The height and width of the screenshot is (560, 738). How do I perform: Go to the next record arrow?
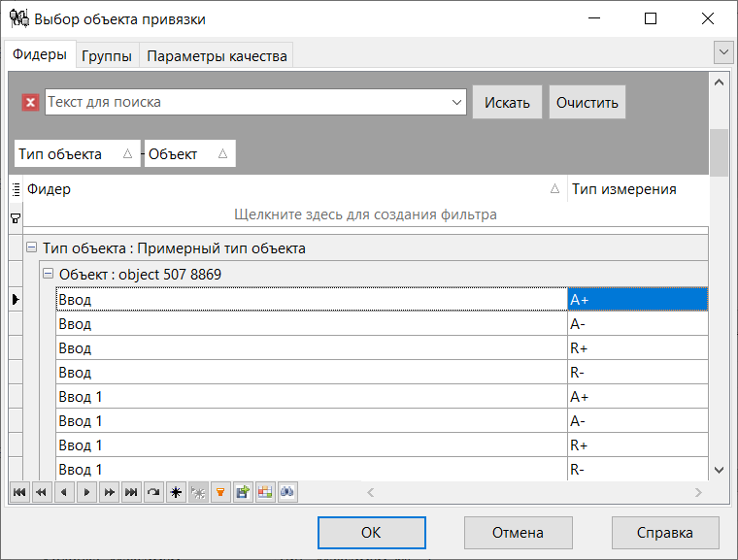[x=85, y=492]
